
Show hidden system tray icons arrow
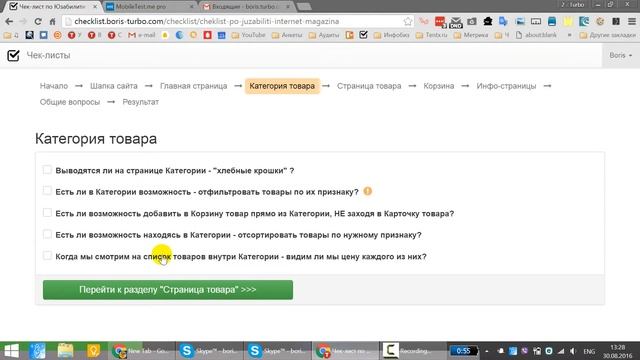(x=487, y=351)
